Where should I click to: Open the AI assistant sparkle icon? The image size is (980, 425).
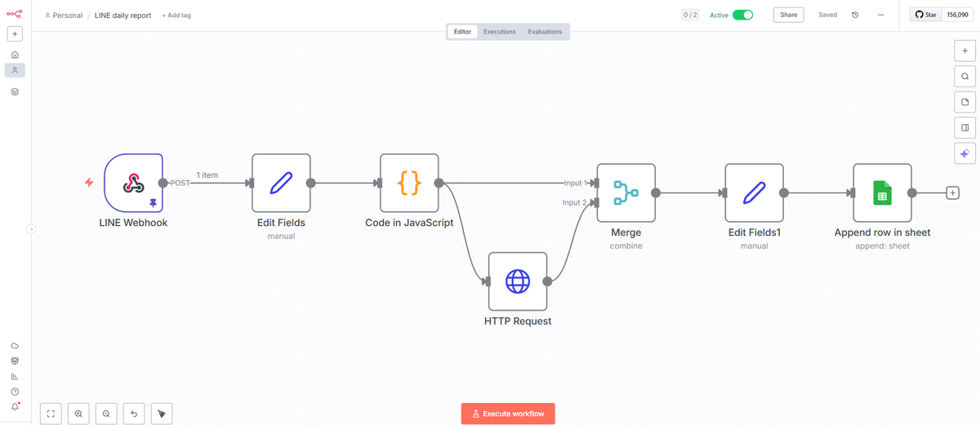tap(964, 153)
